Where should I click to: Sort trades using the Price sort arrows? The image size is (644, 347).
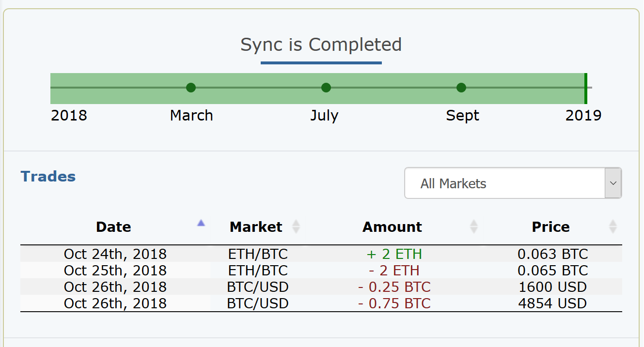[613, 226]
